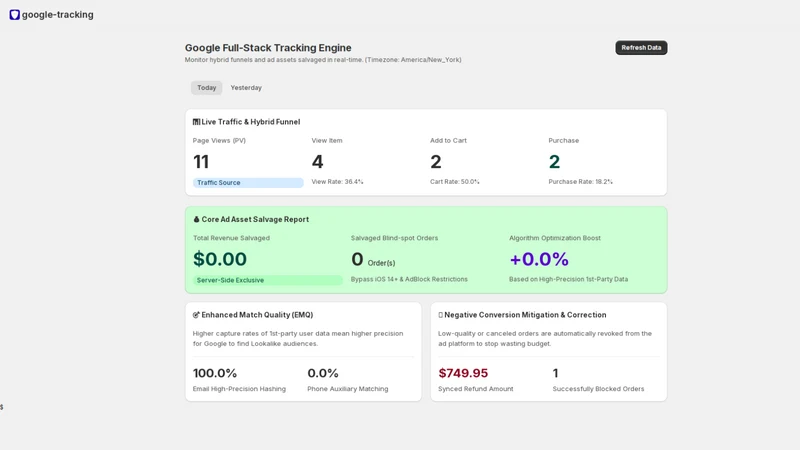This screenshot has width=800, height=450.
Task: Click 'Bypass iOS 14+ & AdBlock Restrictions' text
Action: pyautogui.click(x=409, y=279)
